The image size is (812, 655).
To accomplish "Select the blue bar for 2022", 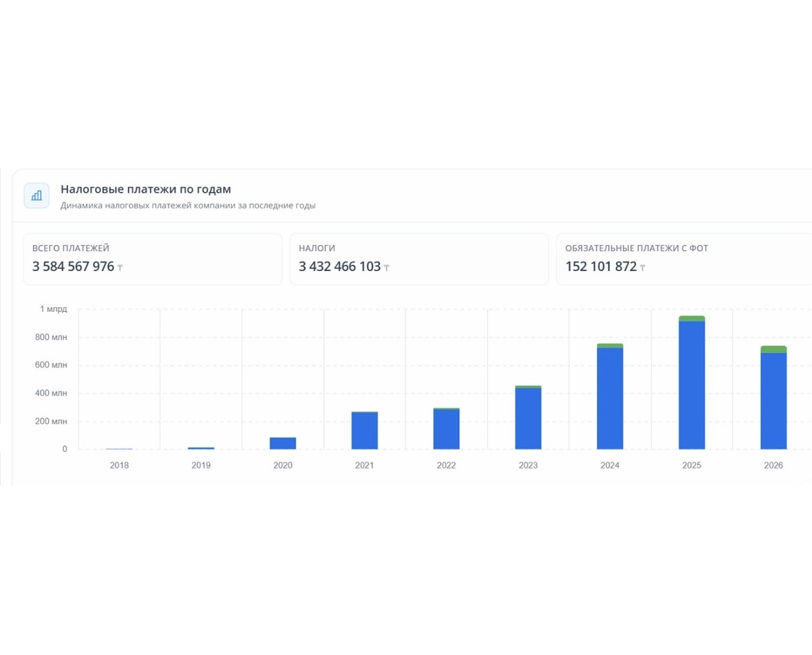I will click(447, 429).
